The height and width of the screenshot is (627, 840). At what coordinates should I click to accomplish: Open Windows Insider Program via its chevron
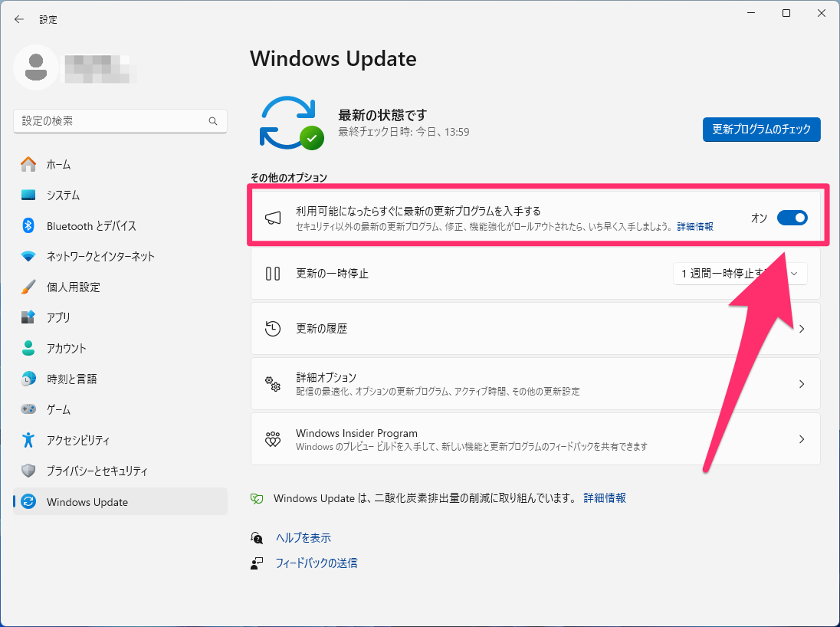(x=802, y=439)
